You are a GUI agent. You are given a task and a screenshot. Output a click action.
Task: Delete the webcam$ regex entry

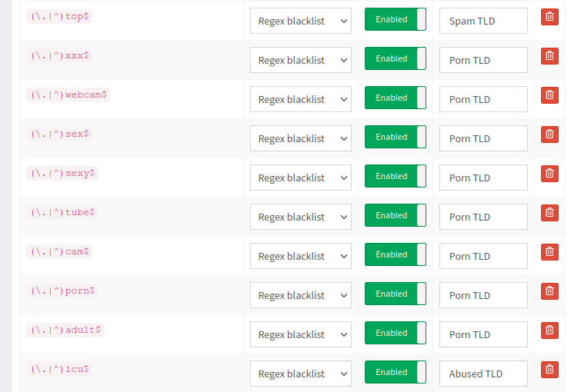click(549, 95)
